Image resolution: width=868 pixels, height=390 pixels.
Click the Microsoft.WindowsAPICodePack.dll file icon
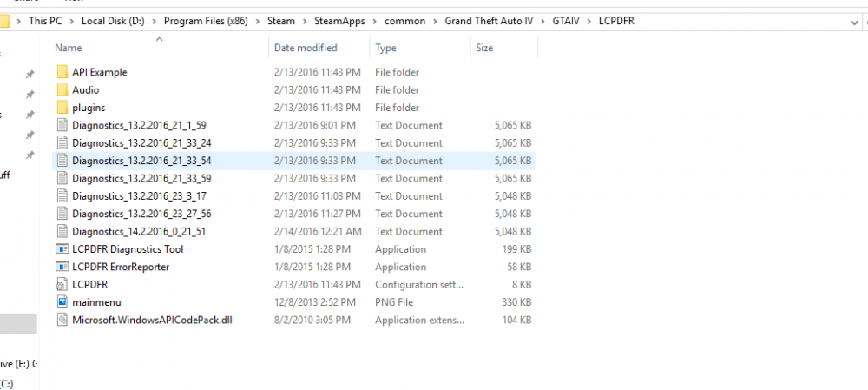pyautogui.click(x=62, y=320)
